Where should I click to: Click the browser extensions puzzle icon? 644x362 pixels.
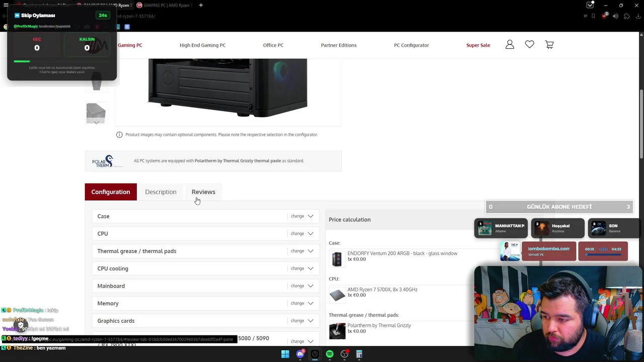pyautogui.click(x=626, y=16)
